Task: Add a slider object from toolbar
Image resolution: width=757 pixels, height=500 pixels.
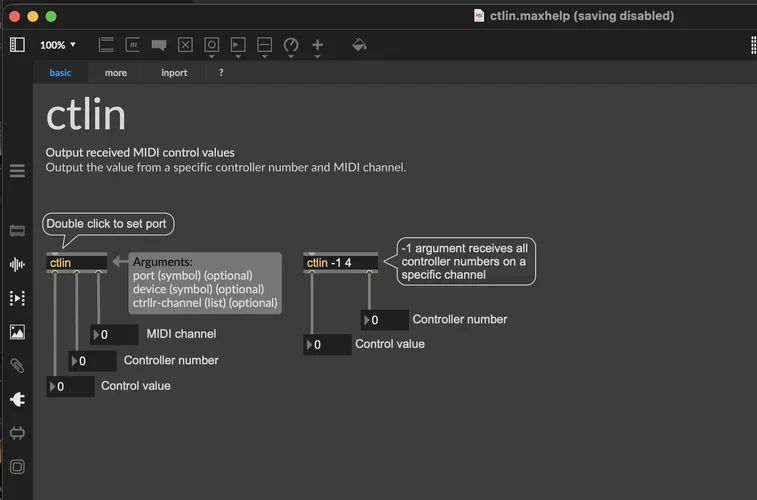Action: [265, 45]
